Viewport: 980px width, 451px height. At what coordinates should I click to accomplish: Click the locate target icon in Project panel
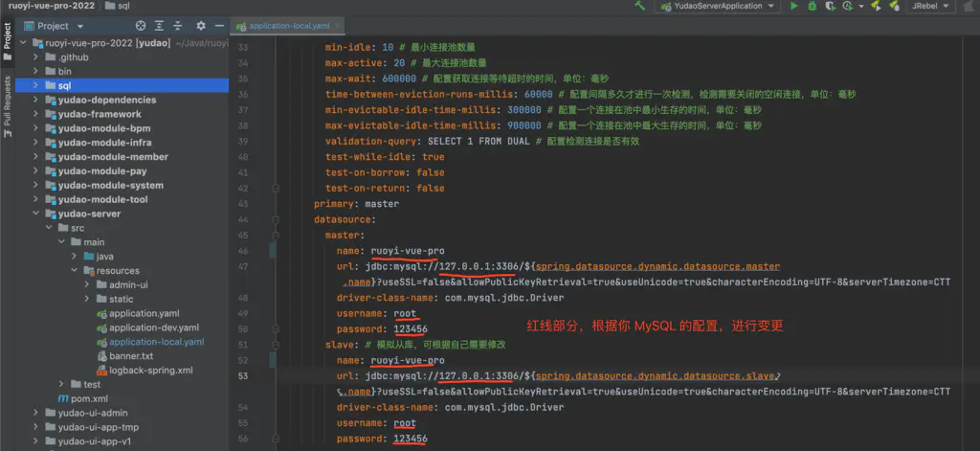[x=142, y=26]
